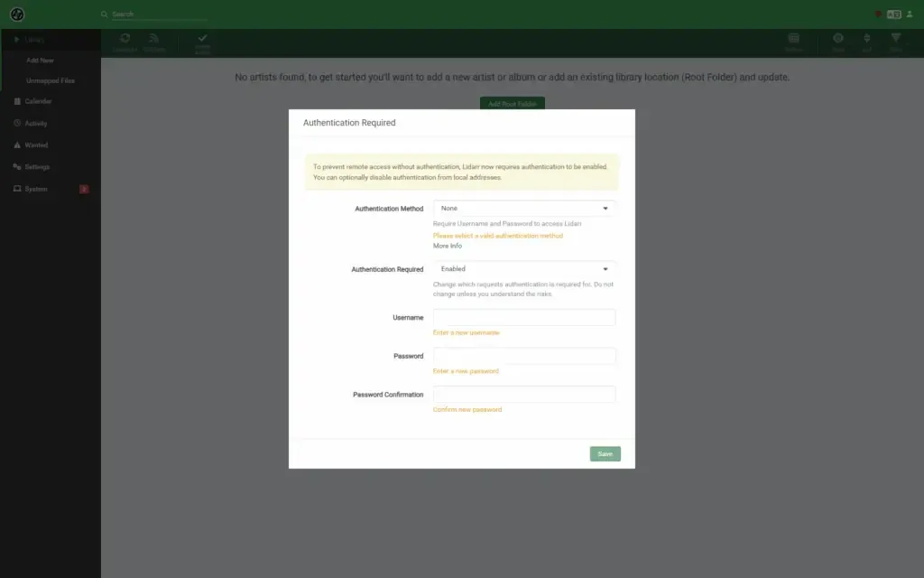Collapse the Library section in the sidebar
The height and width of the screenshot is (578, 924).
pos(16,39)
